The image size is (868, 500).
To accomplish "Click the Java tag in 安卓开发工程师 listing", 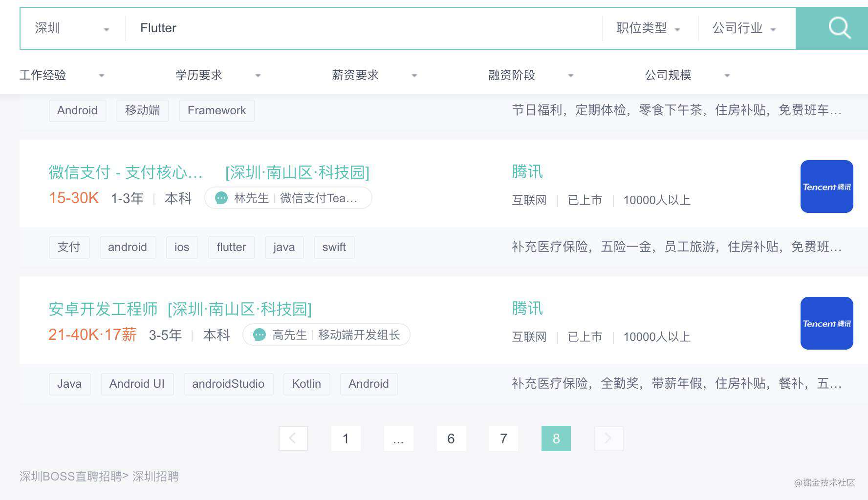I will point(69,384).
